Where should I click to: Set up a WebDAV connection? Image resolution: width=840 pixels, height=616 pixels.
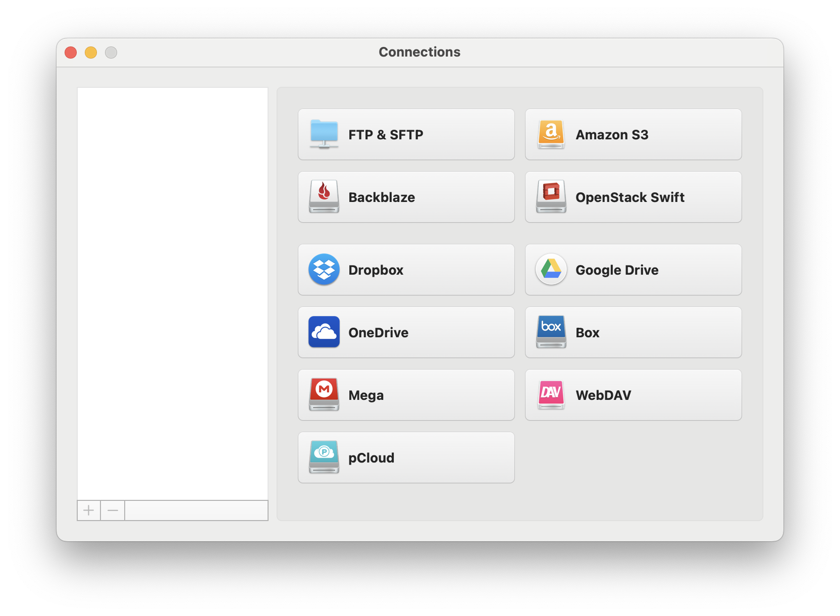coord(633,395)
